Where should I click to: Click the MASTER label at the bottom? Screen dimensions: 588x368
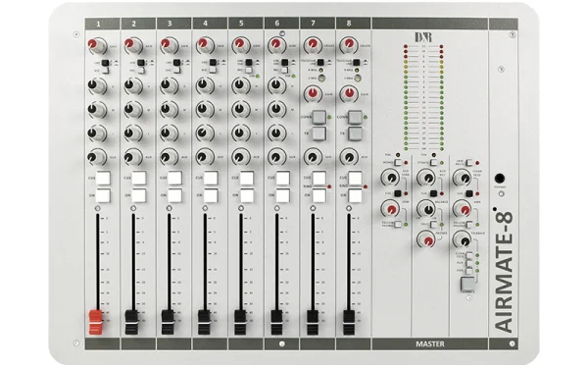(x=430, y=343)
